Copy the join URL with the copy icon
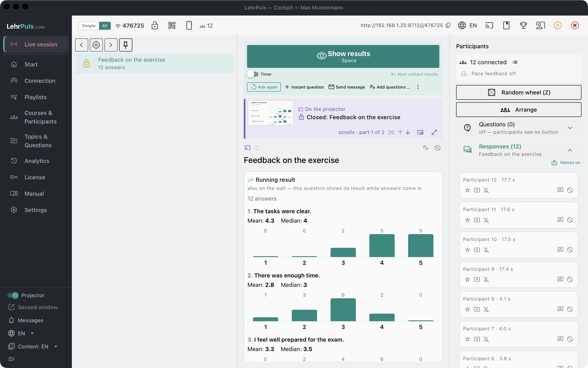Image resolution: width=588 pixels, height=368 pixels. coord(448,25)
